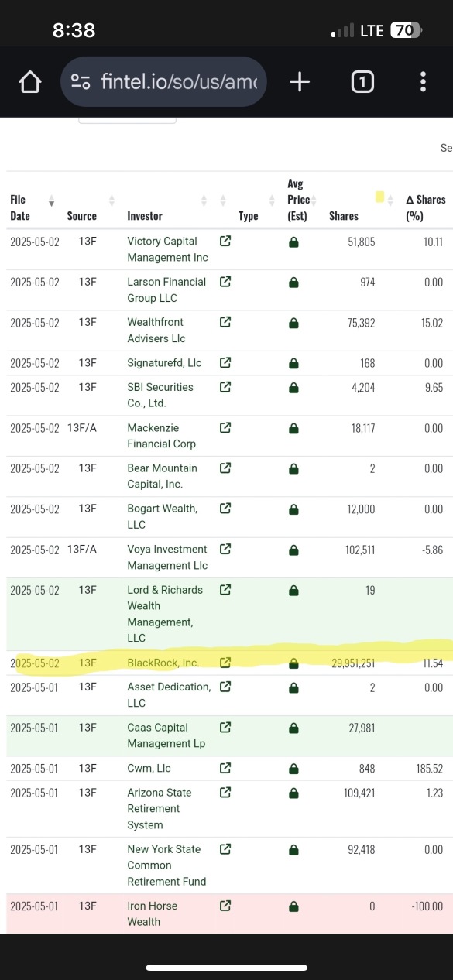Sort by Type column arrows
Viewport: 453px width, 980px height.
(x=272, y=200)
